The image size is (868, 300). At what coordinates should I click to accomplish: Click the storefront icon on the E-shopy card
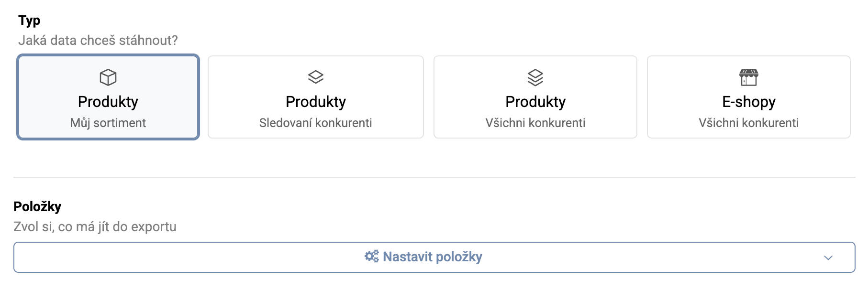(748, 77)
